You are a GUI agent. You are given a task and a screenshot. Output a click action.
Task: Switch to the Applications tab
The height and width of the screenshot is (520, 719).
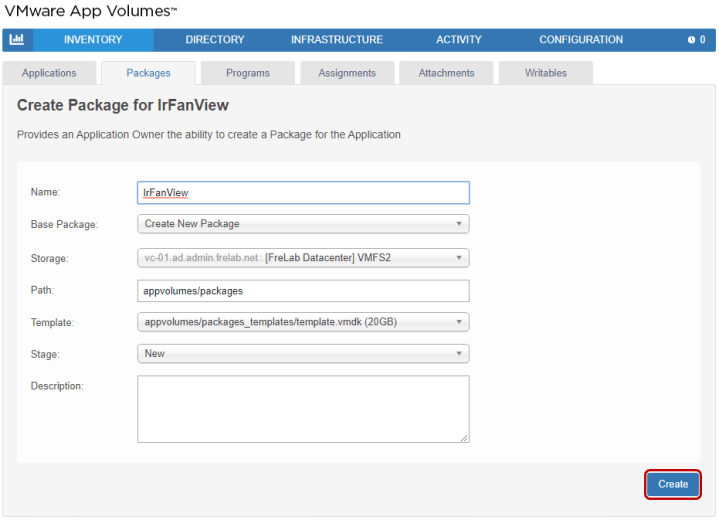pyautogui.click(x=49, y=73)
